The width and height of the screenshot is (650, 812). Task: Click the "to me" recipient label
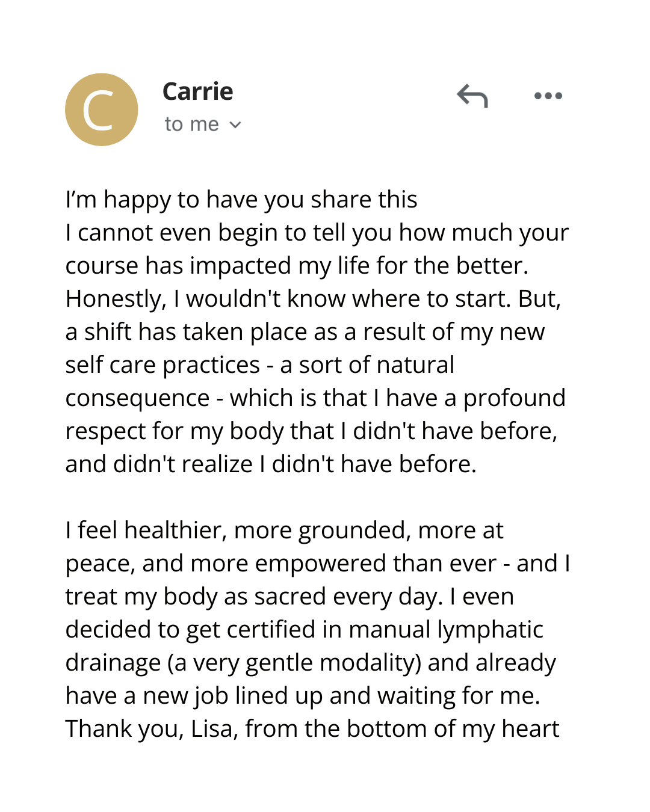[x=191, y=125]
